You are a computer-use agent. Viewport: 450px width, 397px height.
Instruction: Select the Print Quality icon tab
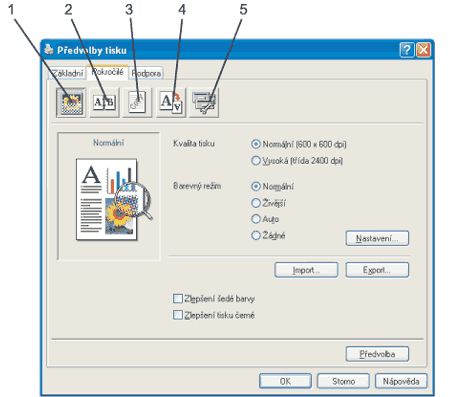71,102
